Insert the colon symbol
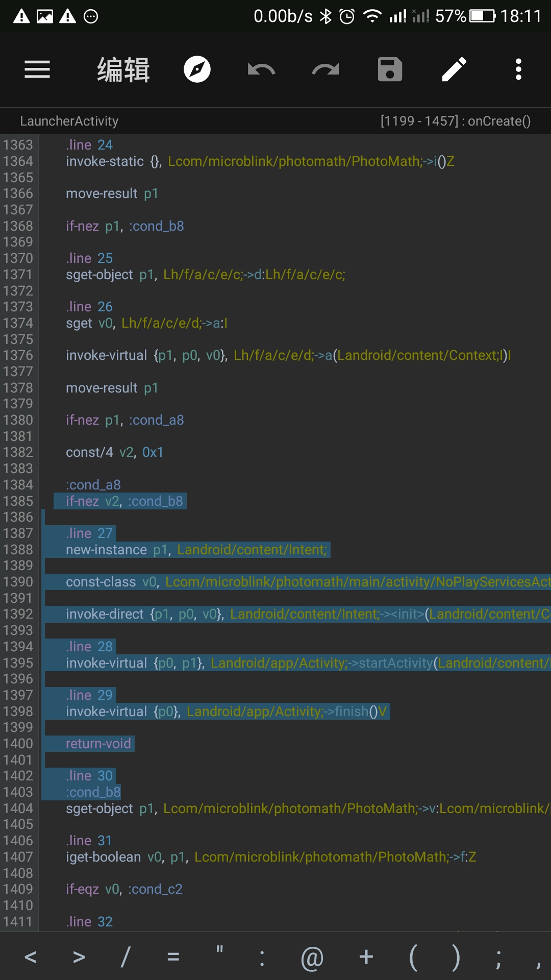 262,958
